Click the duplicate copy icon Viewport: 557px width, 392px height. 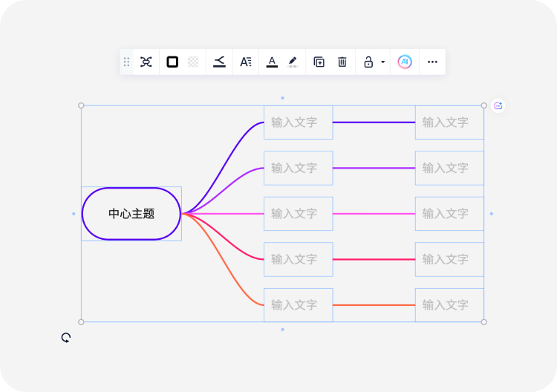pos(319,62)
